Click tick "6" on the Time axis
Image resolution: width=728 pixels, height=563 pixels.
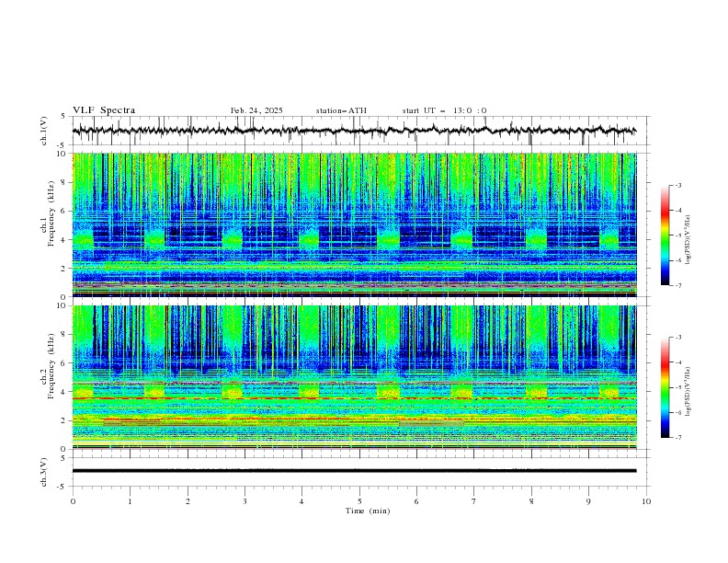click(x=416, y=501)
